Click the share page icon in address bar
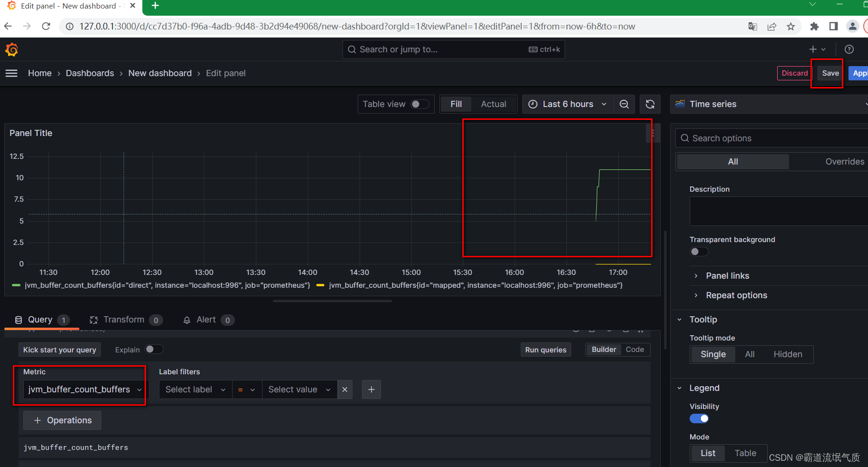This screenshot has width=868, height=467. [772, 26]
